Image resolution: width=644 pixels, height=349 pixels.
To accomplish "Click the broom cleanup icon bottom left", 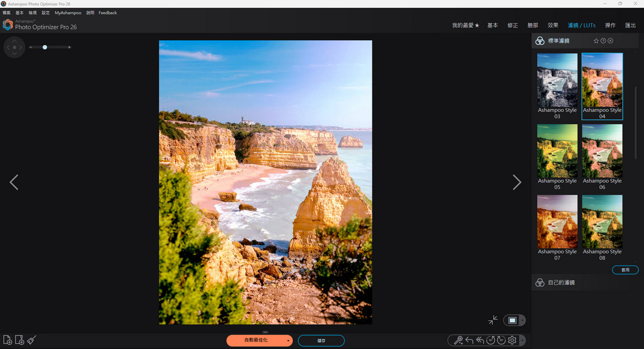I will pos(31,340).
